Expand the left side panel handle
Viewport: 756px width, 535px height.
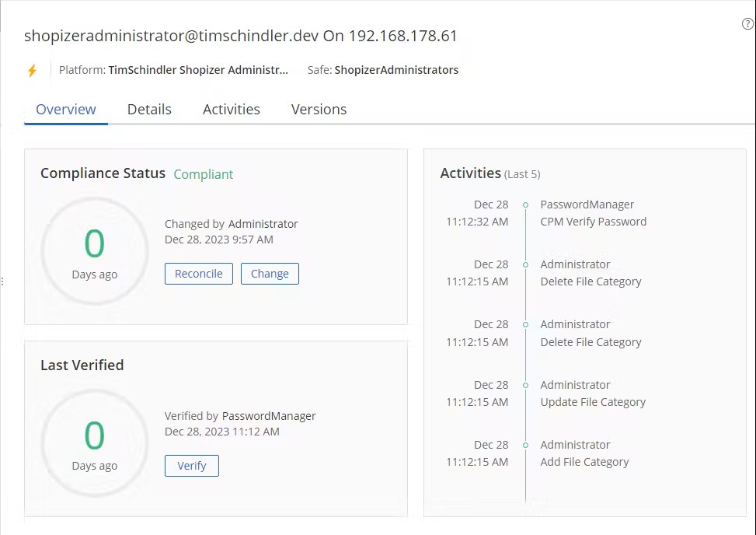[x=3, y=282]
